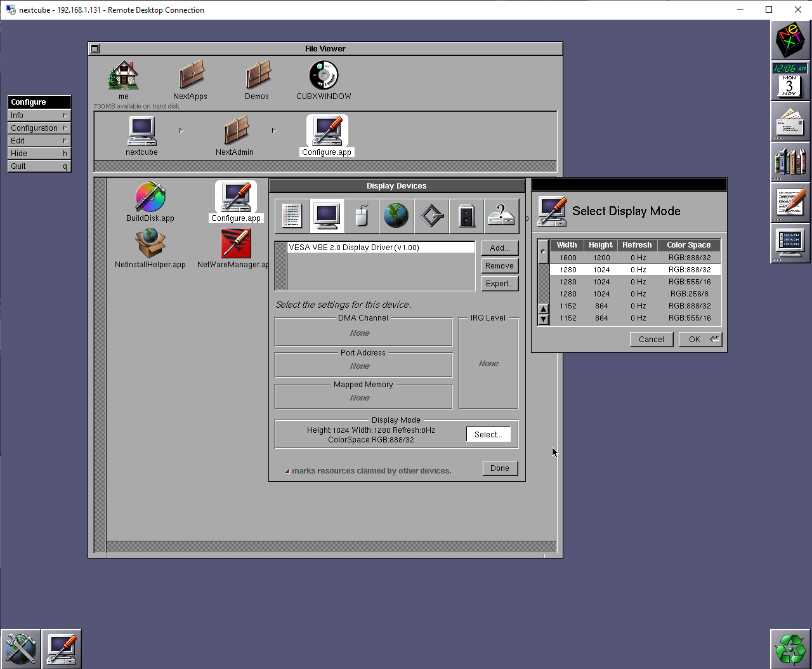The height and width of the screenshot is (669, 812).
Task: Click the Recycler icon in the dock
Action: click(790, 649)
